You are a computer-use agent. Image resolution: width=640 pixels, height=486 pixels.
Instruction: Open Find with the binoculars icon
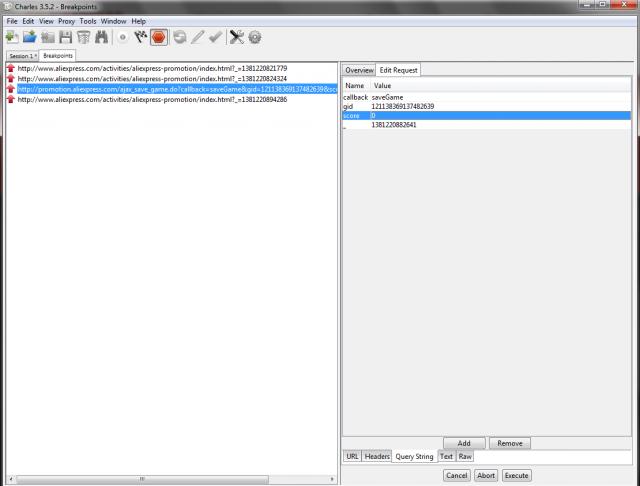pos(101,37)
